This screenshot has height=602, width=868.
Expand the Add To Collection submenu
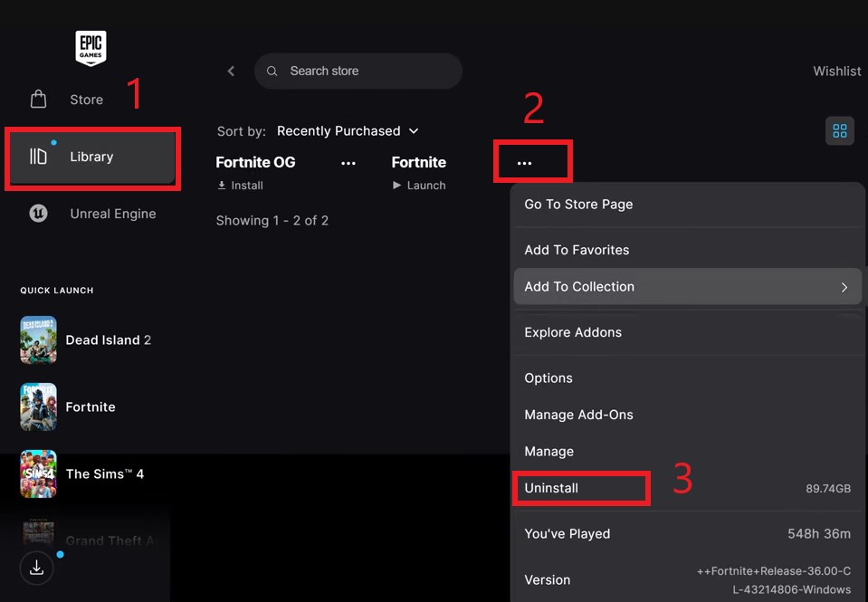pyautogui.click(x=687, y=287)
